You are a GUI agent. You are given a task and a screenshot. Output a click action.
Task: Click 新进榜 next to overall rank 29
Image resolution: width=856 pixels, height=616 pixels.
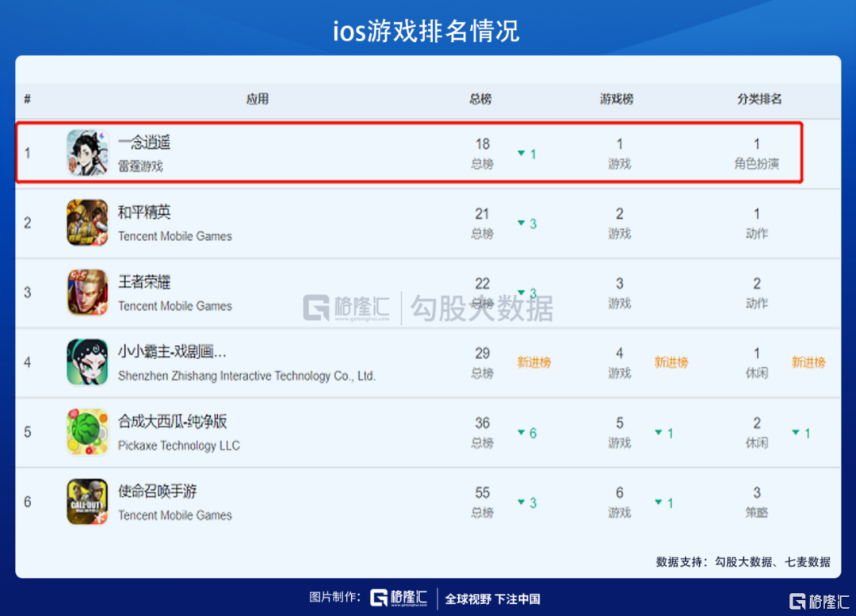click(534, 362)
